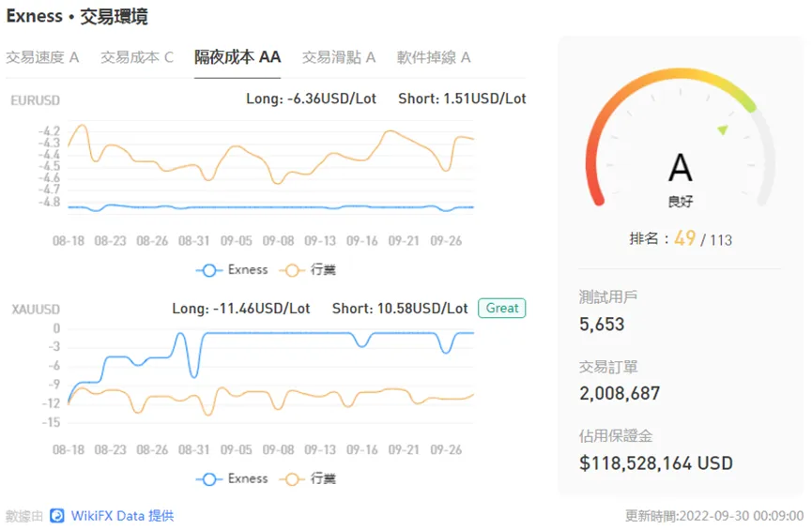Switch to the 交易速度 A tab

click(x=42, y=57)
